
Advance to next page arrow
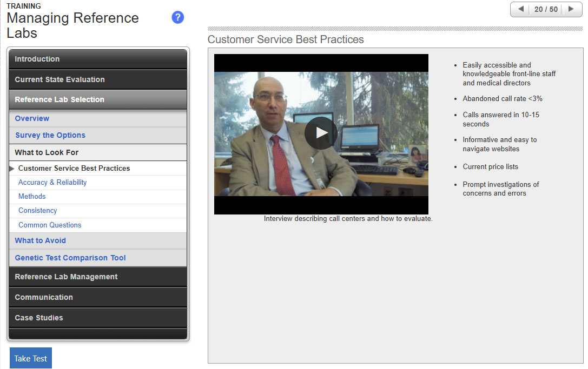click(x=571, y=9)
